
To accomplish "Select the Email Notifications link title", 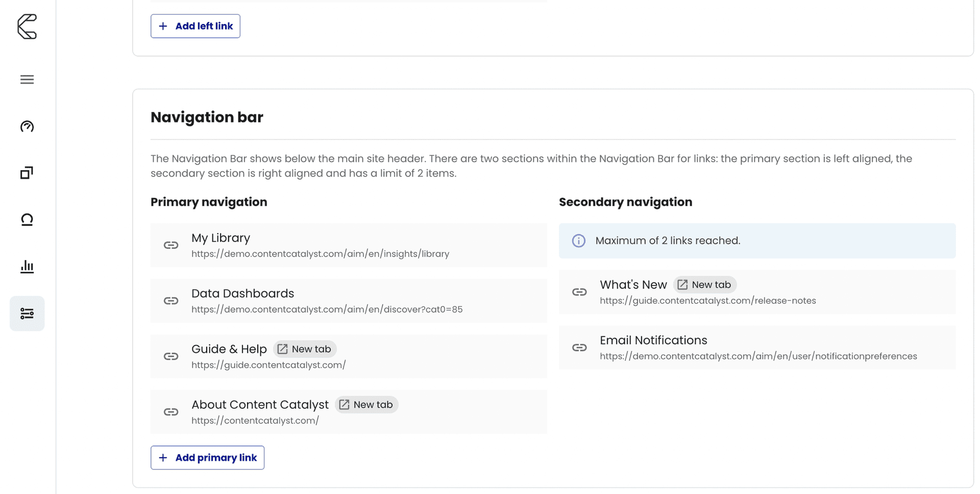I will click(x=653, y=340).
